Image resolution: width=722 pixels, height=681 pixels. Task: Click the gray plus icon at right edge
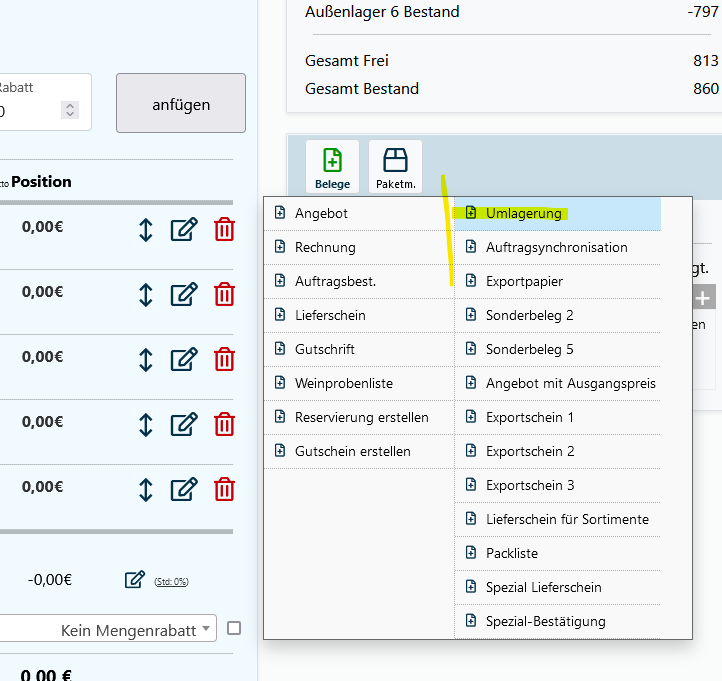(x=703, y=298)
